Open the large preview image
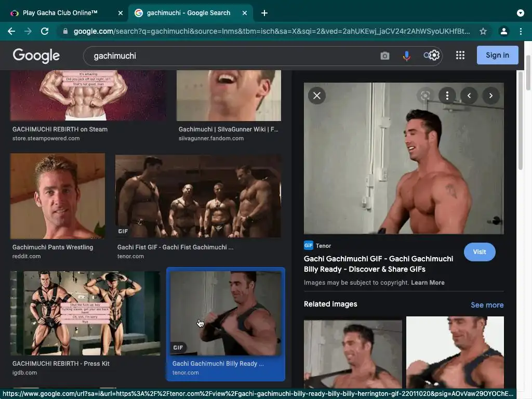This screenshot has height=399, width=532. 404,158
